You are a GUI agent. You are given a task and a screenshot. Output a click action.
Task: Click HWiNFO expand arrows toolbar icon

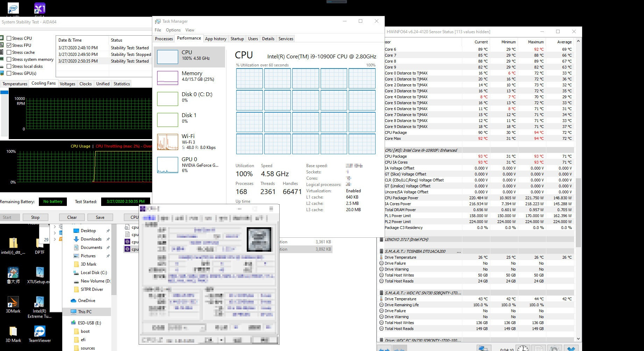384,349
